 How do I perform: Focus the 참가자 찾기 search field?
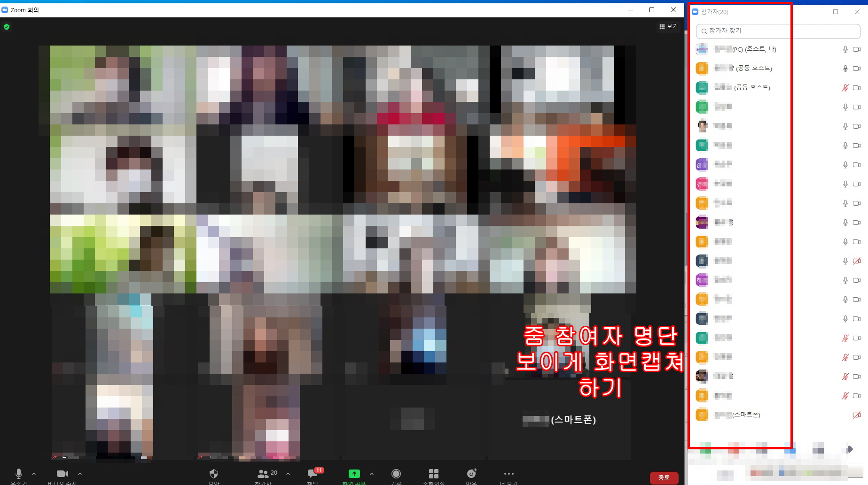778,31
